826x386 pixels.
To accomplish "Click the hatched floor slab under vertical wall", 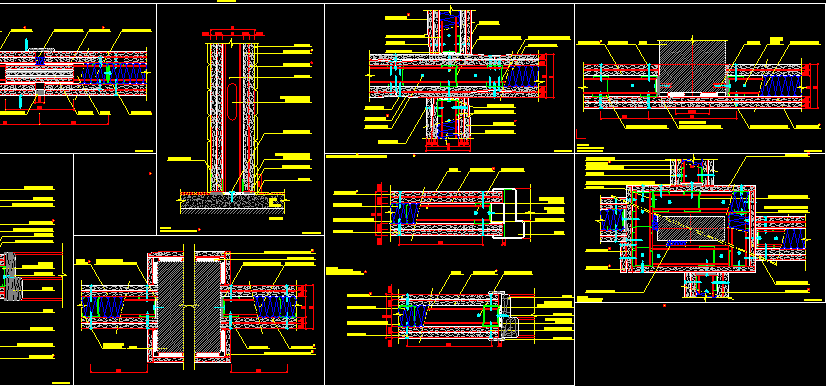I will [232, 203].
